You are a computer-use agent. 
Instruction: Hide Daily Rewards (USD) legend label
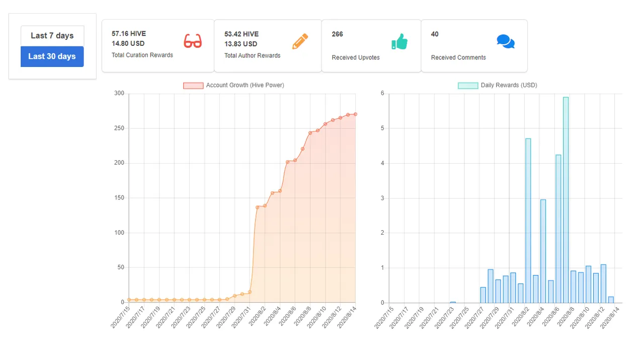point(509,86)
